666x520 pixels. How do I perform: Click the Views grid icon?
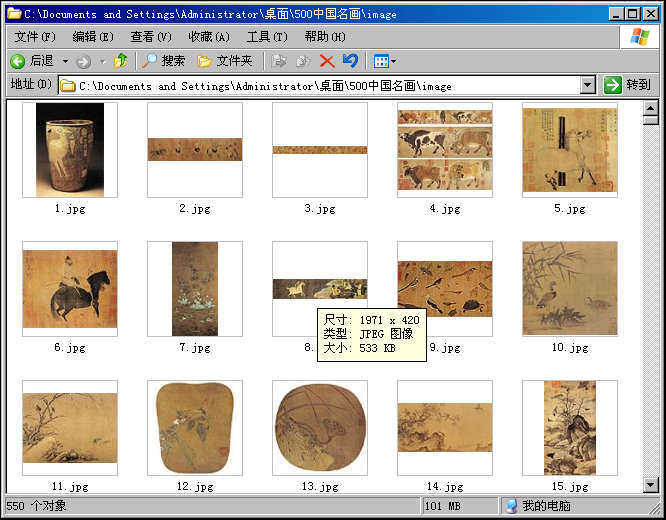(x=381, y=62)
